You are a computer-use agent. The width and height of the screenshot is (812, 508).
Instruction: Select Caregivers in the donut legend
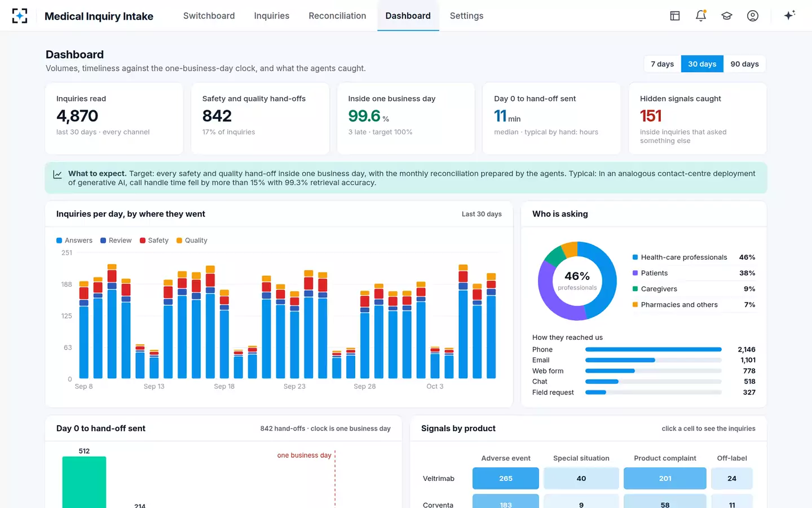tap(694, 289)
